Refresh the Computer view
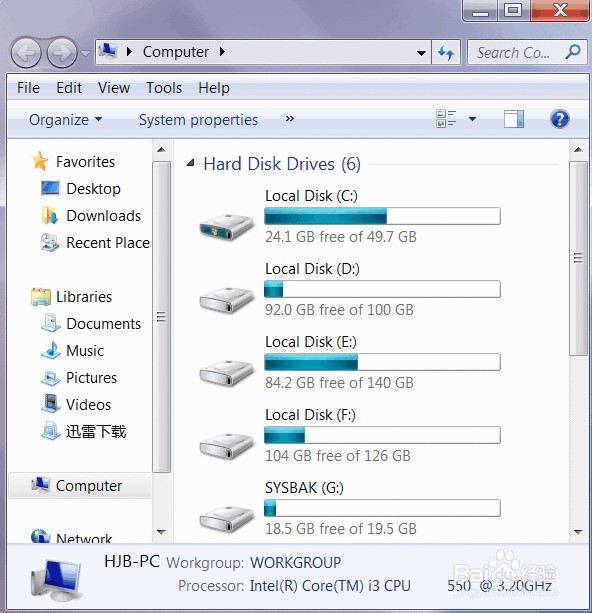The height and width of the screenshot is (613, 592). point(446,52)
